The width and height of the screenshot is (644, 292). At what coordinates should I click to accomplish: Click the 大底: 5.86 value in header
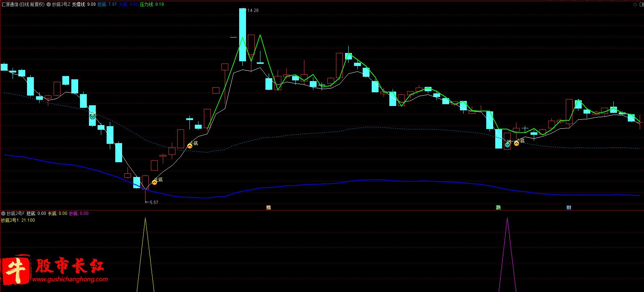pos(129,4)
